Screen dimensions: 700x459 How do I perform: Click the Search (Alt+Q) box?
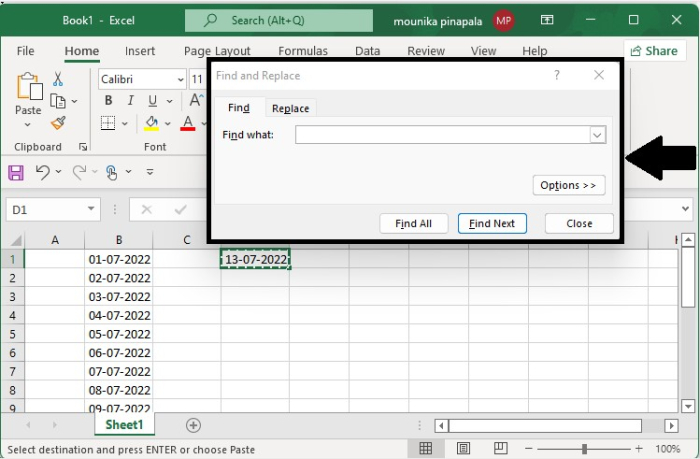point(279,21)
